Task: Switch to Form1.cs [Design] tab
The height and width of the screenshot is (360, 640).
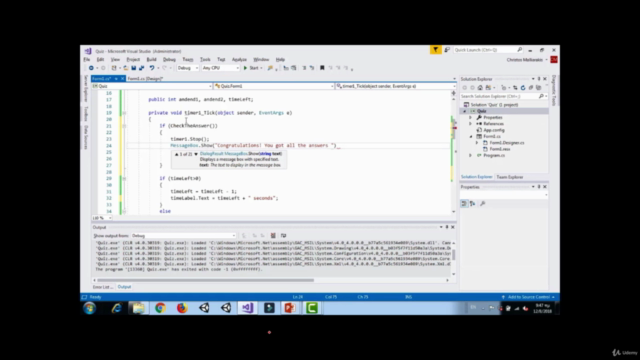Action: (x=145, y=78)
